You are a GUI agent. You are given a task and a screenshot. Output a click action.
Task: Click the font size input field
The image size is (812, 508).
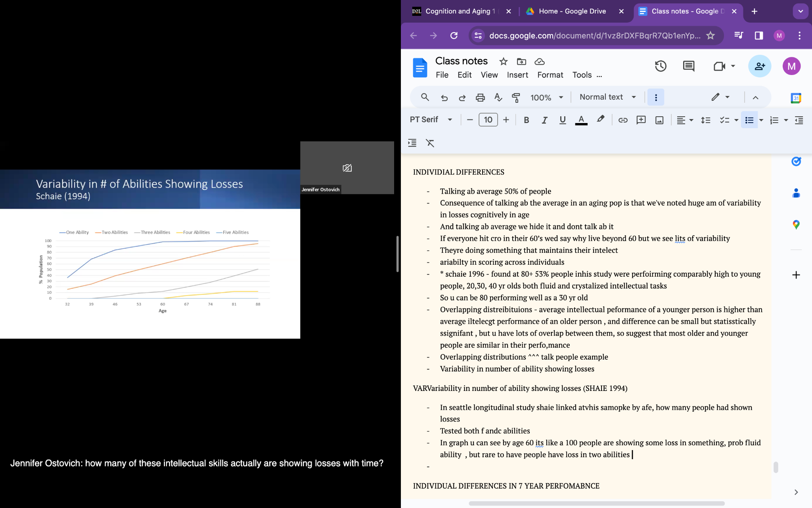[488, 120]
